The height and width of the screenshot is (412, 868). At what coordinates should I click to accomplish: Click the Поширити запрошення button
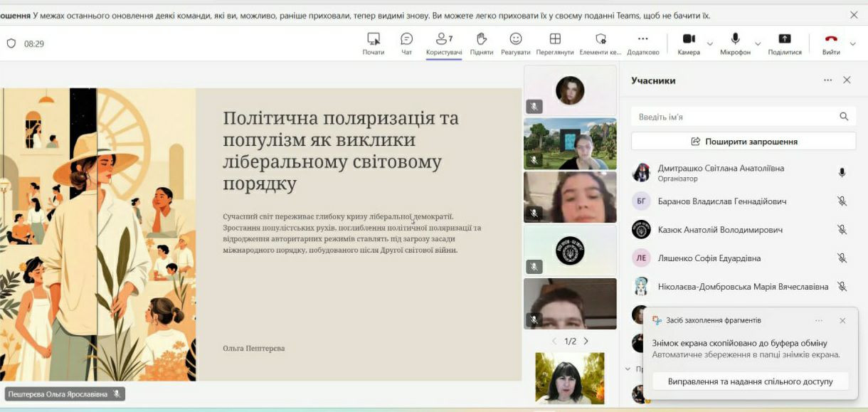tap(743, 142)
